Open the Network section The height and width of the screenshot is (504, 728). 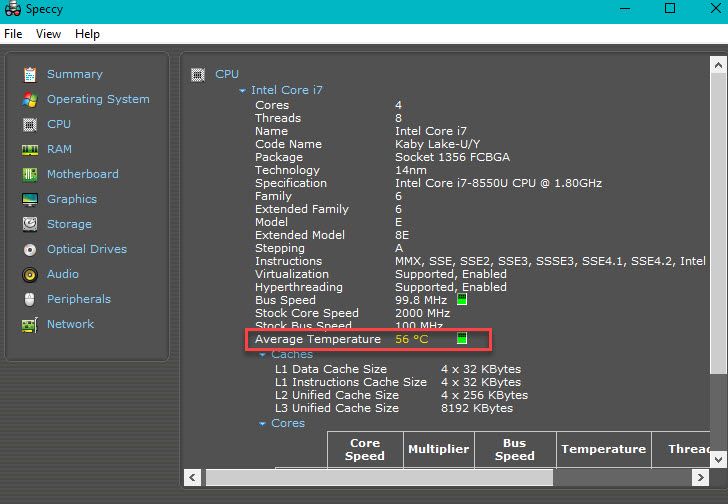(71, 324)
